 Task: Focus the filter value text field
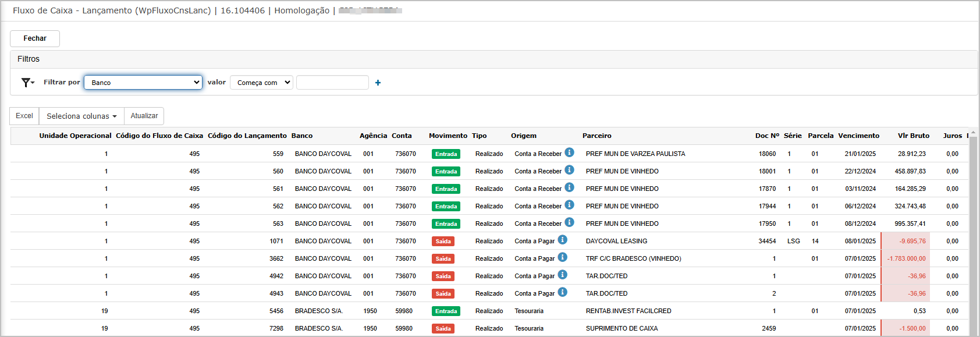pos(332,83)
